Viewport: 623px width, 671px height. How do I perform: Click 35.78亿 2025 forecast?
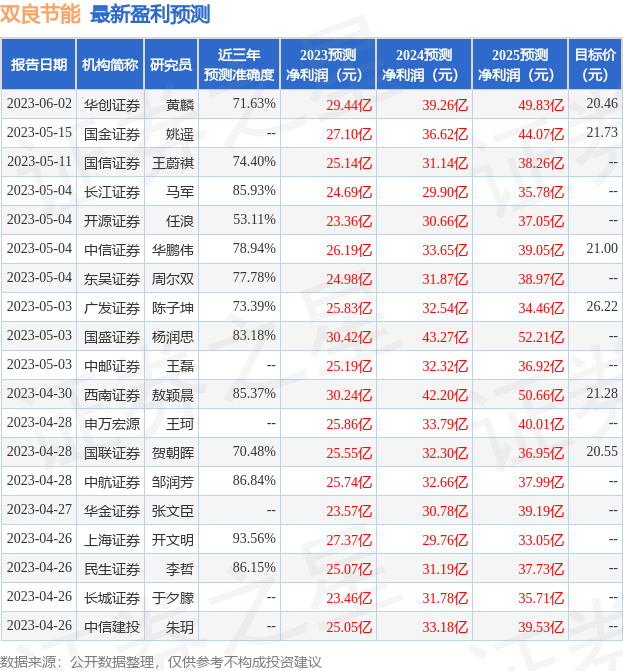click(541, 192)
